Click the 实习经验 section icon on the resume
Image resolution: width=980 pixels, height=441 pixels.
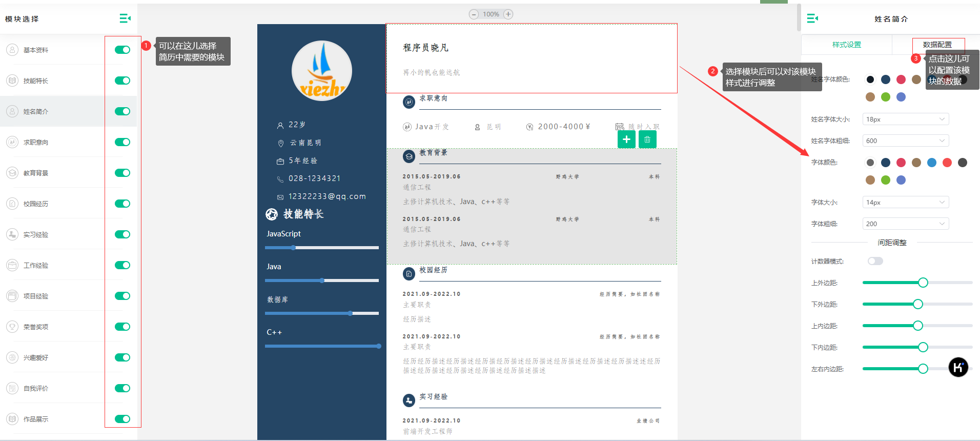[x=409, y=400]
